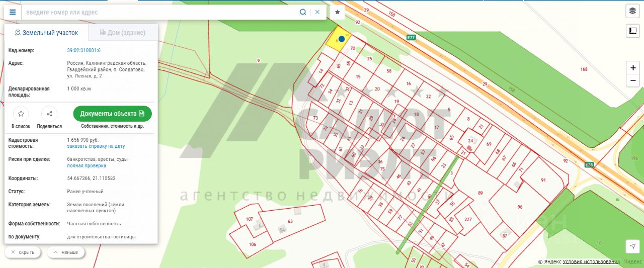
Task: Click the Яндекс copyright label
Action: pos(549,261)
